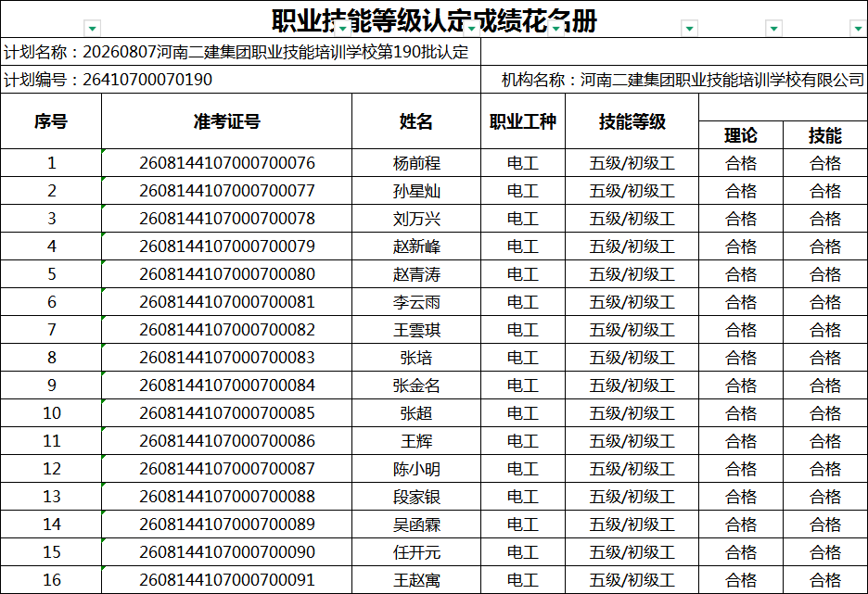868x594 pixels.
Task: Select the 理论 合格 cell in 刘万兴's row
Action: 741,219
